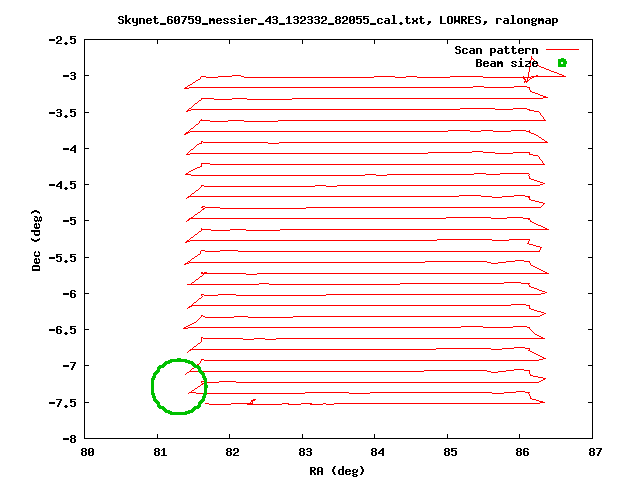Click the y-axis tick label -3.5
Viewport: 640px width, 480px height.
tap(62, 113)
